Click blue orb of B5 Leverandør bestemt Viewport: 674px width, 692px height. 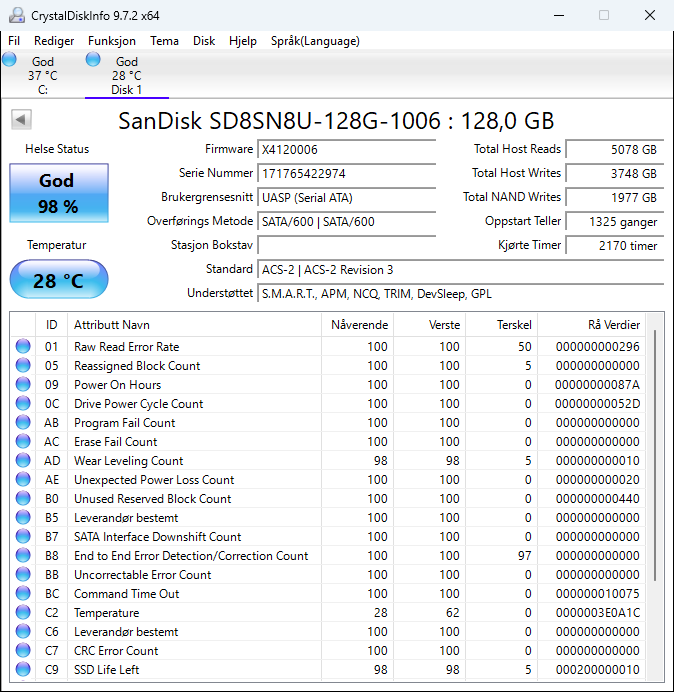pyautogui.click(x=23, y=517)
